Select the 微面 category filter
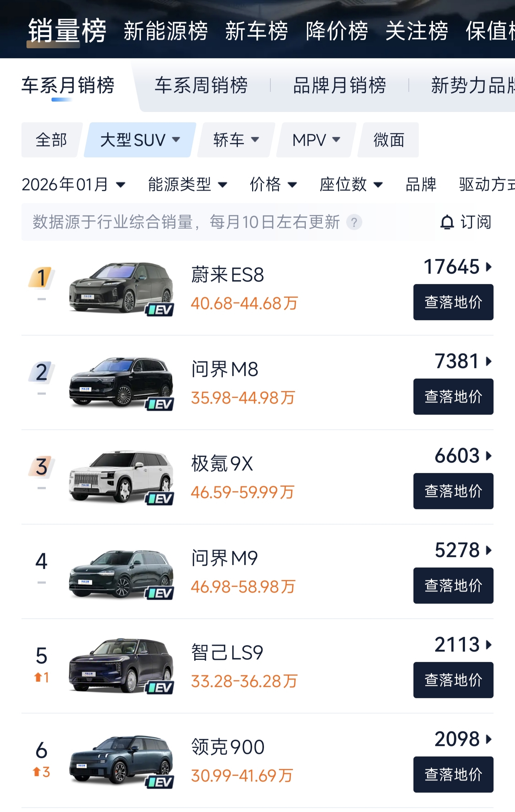 [x=389, y=140]
